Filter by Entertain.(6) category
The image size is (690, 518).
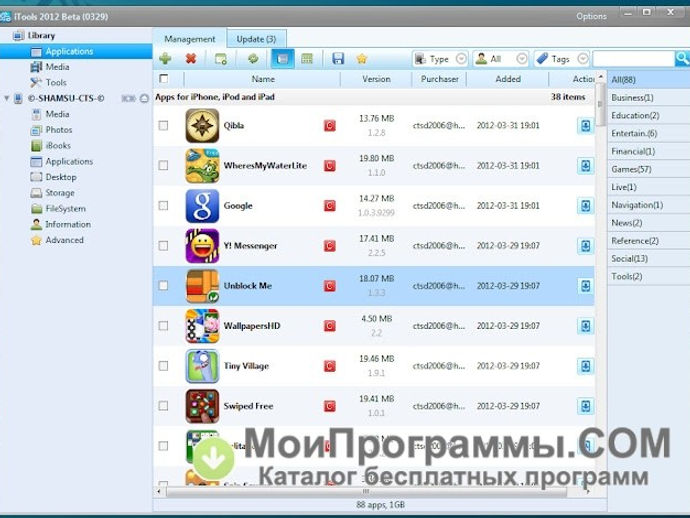click(x=649, y=133)
